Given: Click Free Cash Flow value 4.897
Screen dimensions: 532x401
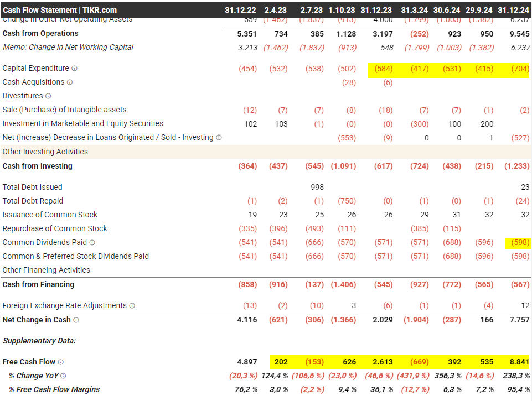Looking at the screenshot, I should pyautogui.click(x=247, y=362).
